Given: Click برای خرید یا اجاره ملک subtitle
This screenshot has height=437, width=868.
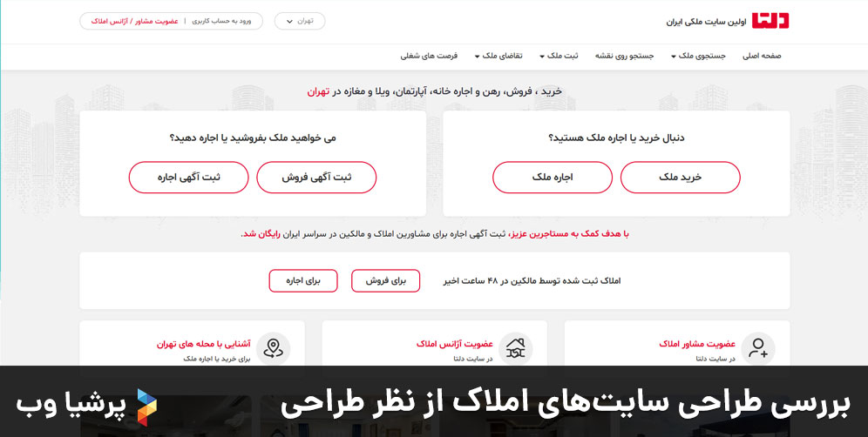Looking at the screenshot, I should pyautogui.click(x=217, y=359).
